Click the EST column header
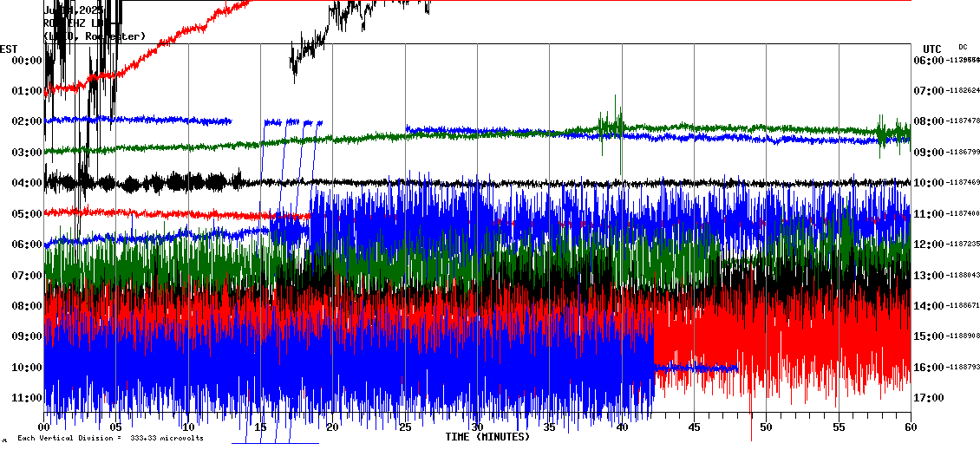 (9, 49)
